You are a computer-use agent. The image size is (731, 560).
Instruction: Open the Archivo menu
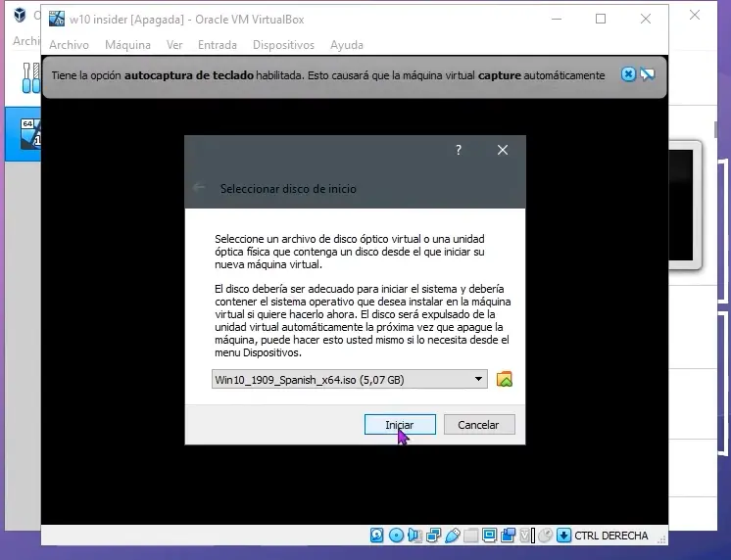[69, 45]
